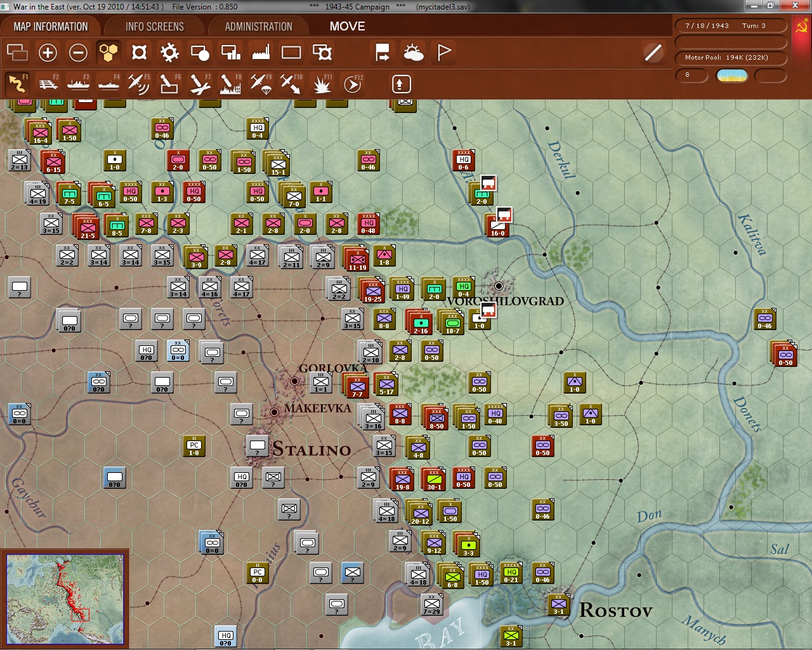Zoom in the map with the plus icon

click(x=48, y=53)
